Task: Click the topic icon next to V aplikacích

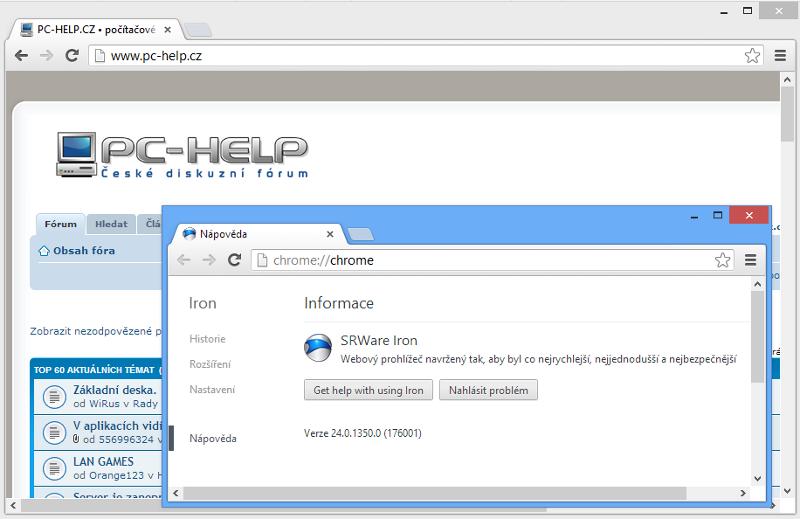Action: click(x=54, y=432)
